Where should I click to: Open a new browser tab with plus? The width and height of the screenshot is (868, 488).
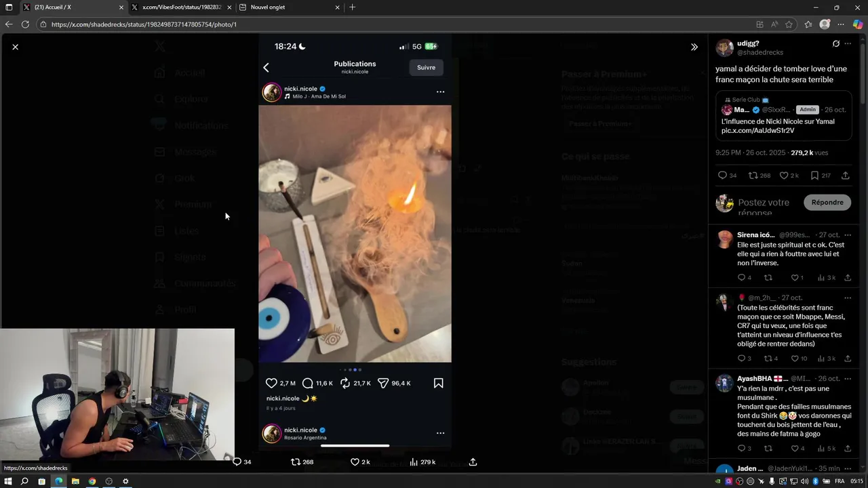pyautogui.click(x=352, y=7)
